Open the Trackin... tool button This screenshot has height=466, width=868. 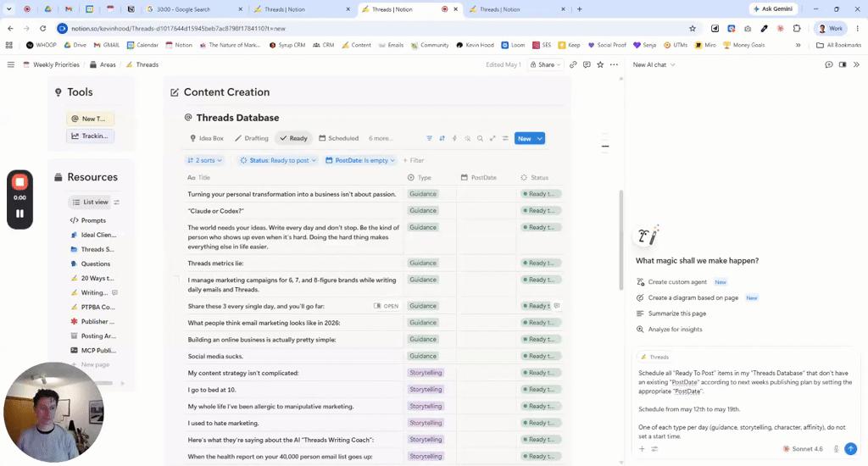coord(90,136)
